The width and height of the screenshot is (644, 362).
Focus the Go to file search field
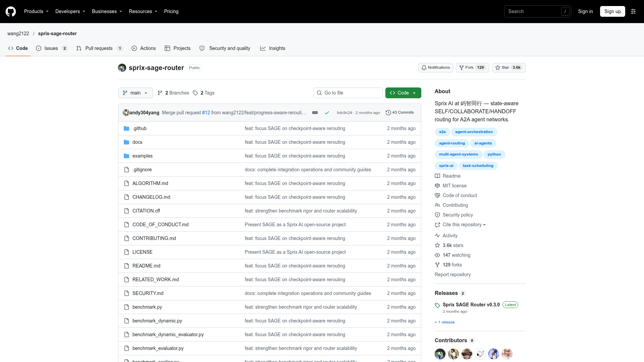[x=348, y=93]
